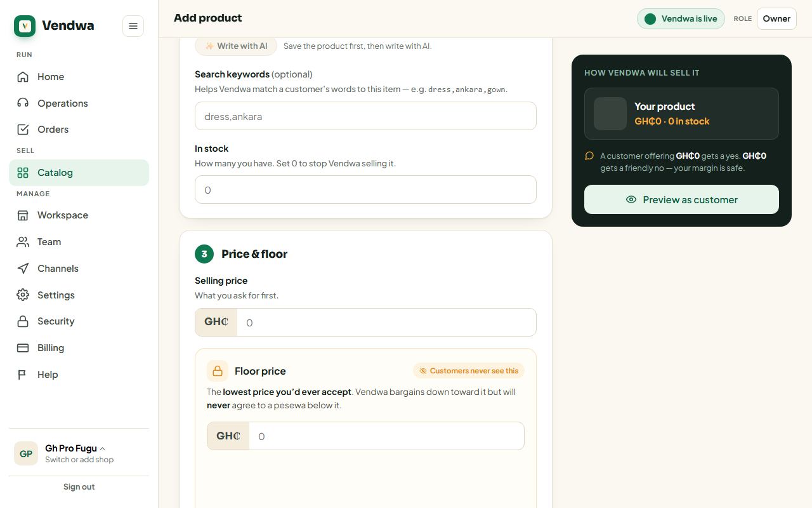Toggle the sidebar hamburger menu button
Image resolution: width=812 pixels, height=508 pixels.
133,26
